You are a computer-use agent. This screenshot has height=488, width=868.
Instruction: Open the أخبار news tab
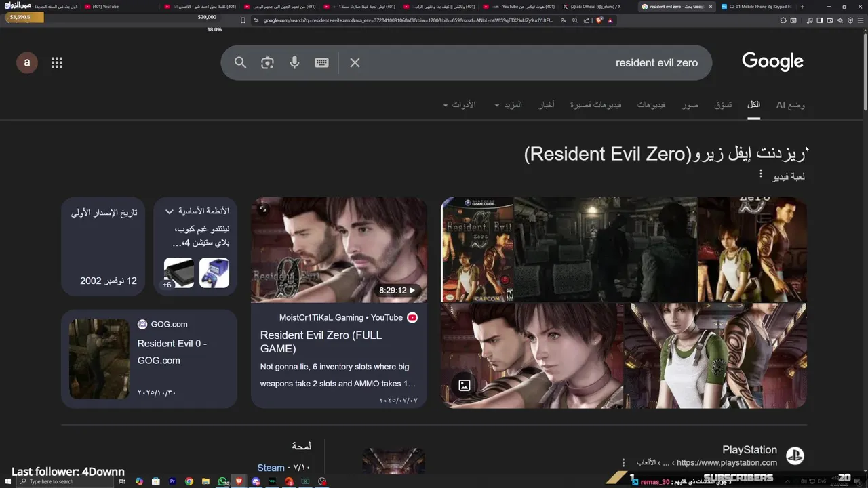[x=547, y=105]
